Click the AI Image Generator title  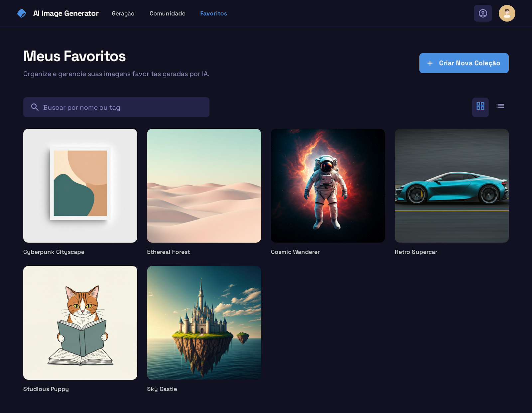click(x=66, y=14)
